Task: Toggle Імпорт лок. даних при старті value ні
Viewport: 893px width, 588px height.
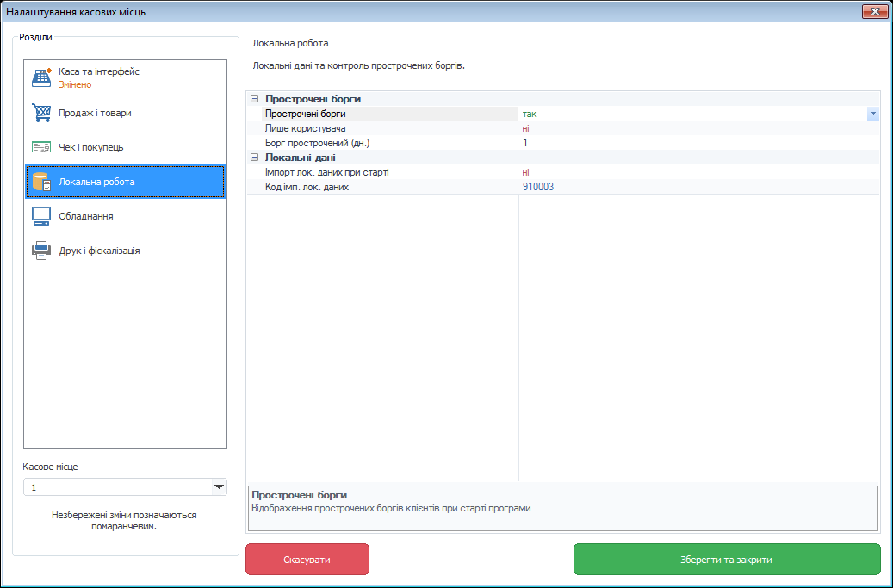Action: pos(525,172)
